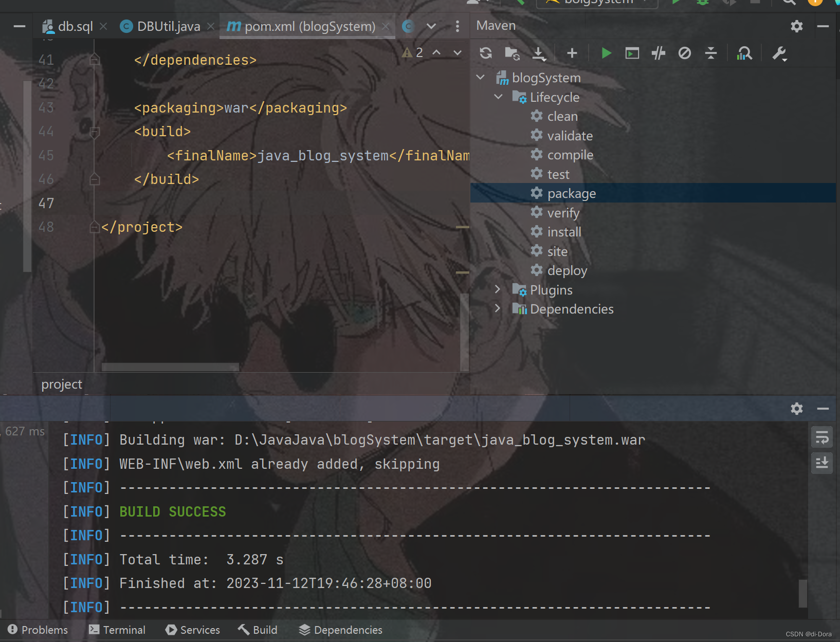Open the Problems tool window

(x=38, y=630)
